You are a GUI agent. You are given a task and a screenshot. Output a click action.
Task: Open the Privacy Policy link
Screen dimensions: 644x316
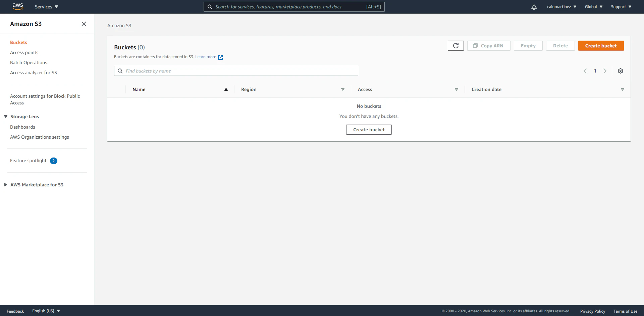592,311
